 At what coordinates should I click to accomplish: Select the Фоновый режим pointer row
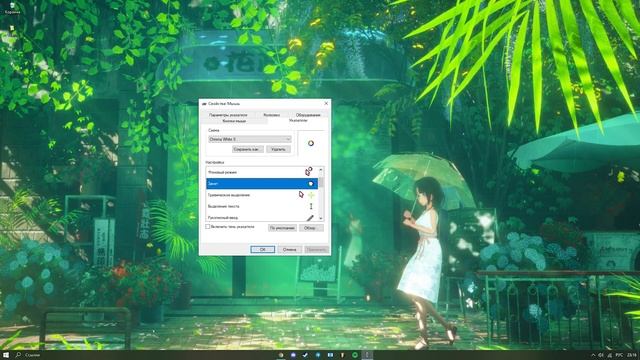tap(262, 172)
